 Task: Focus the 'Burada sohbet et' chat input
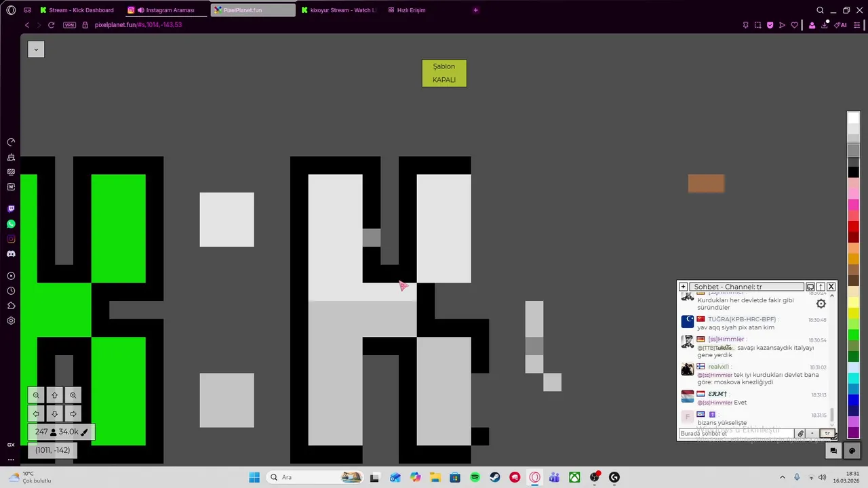coord(736,433)
